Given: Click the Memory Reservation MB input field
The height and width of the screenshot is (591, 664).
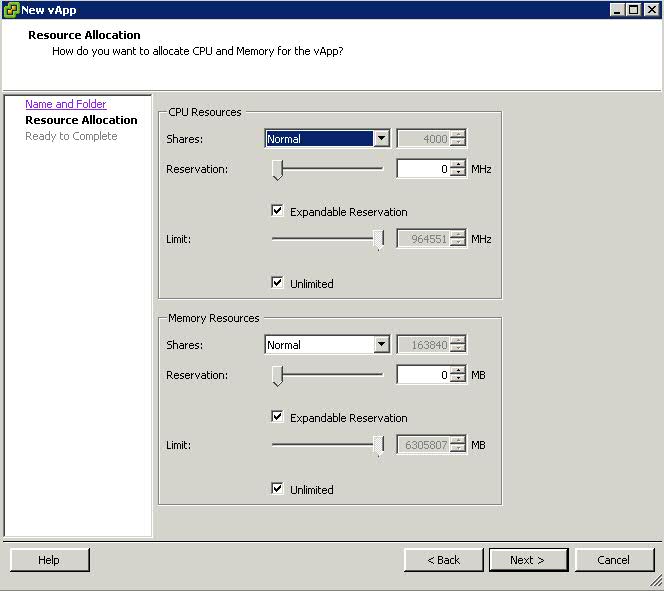Looking at the screenshot, I should 423,375.
